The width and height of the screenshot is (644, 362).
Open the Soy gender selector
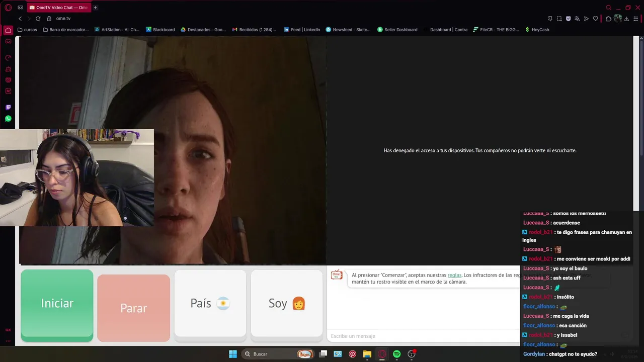tap(287, 303)
